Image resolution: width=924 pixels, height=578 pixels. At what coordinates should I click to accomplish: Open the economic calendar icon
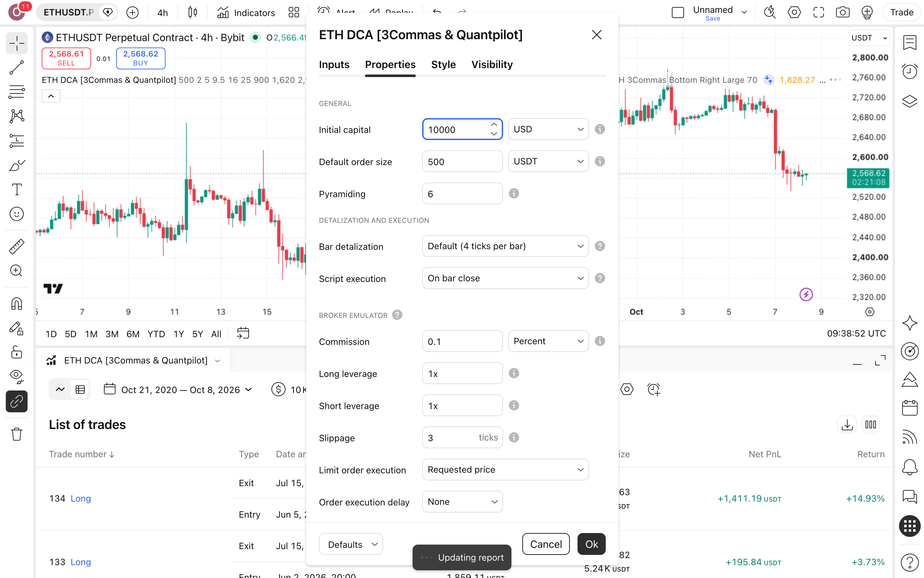910,407
